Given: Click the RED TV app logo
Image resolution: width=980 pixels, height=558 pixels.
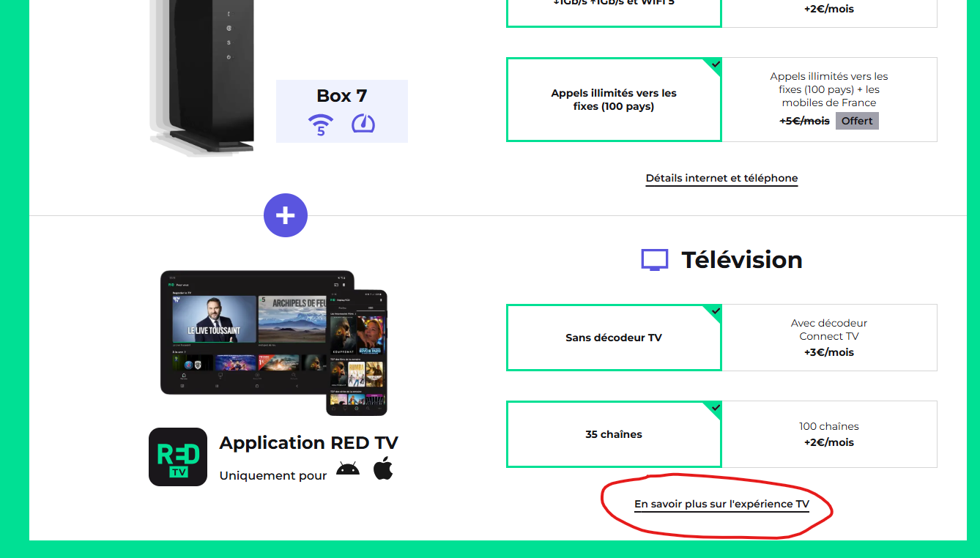Looking at the screenshot, I should 178,457.
